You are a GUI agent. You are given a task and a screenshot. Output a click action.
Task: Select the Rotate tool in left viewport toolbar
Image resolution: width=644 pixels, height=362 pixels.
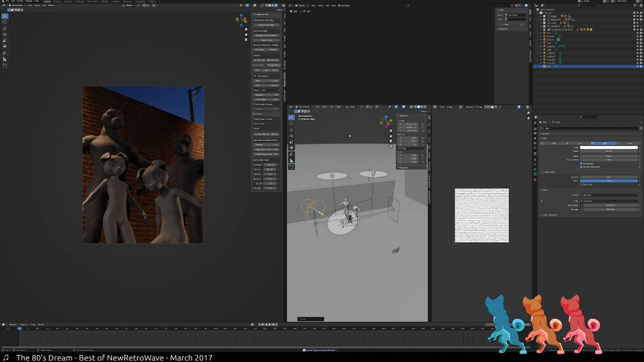coord(5,34)
